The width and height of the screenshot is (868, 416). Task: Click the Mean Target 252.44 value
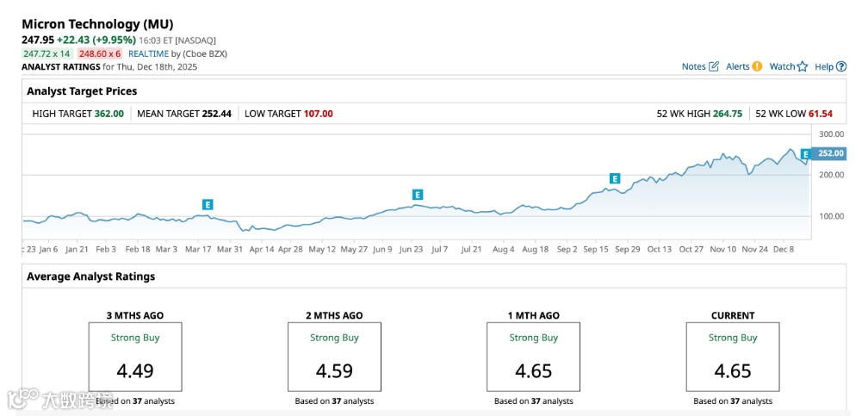point(216,114)
